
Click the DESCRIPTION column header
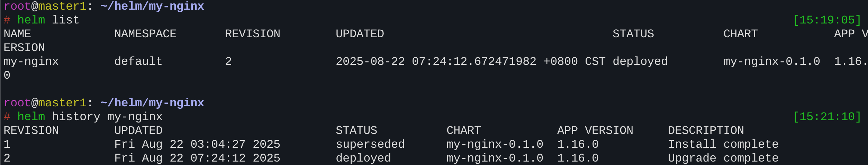pos(706,130)
